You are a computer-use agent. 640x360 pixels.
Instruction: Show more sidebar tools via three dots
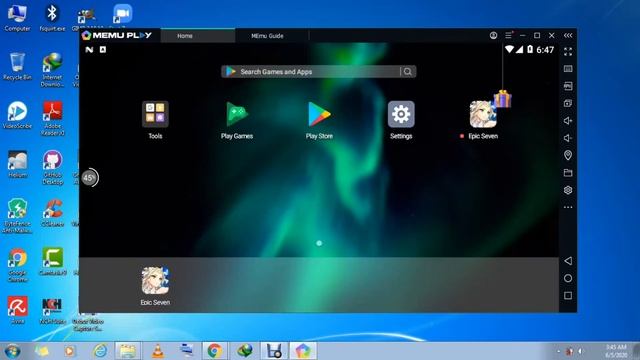click(568, 207)
